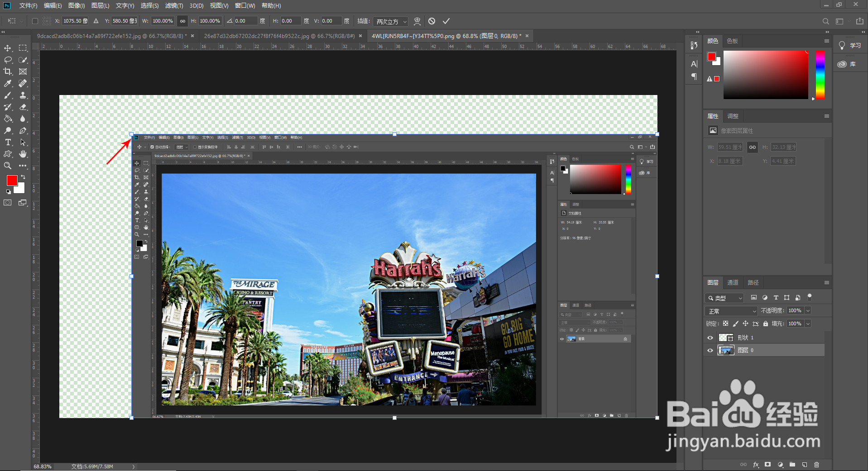Open the 窗口(W) menu
Image resolution: width=868 pixels, height=471 pixels.
point(245,5)
